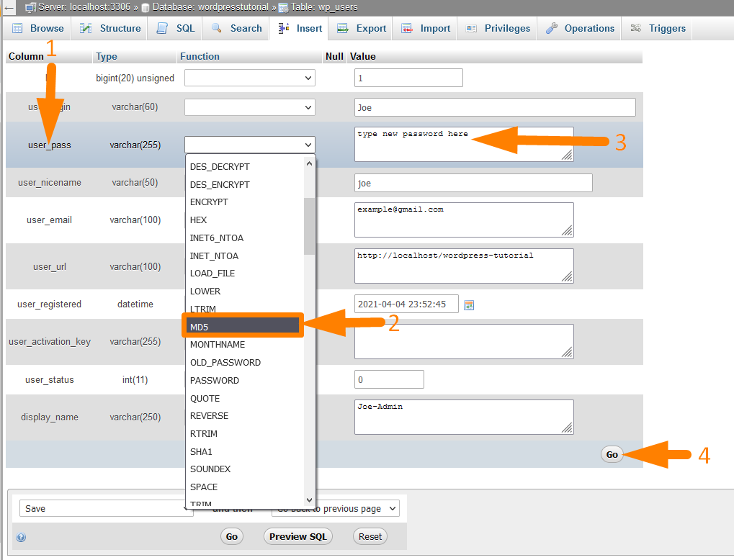Screen dimensions: 734x560
Task: Click the Reset button
Action: coord(370,537)
